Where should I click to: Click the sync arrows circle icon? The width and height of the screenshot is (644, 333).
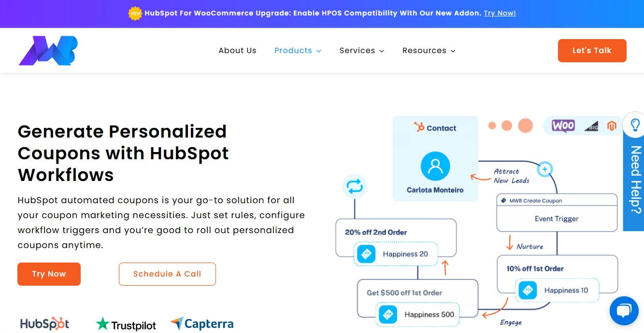coord(355,187)
